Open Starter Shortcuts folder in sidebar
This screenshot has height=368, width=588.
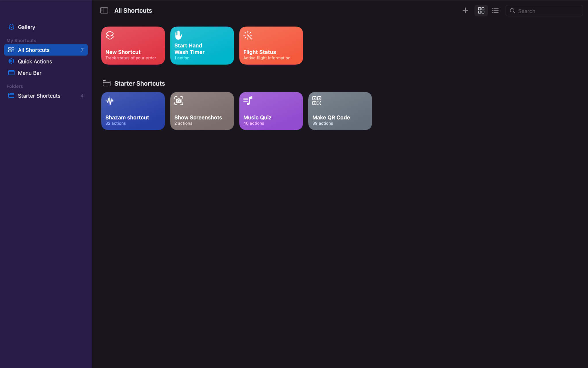[x=46, y=96]
